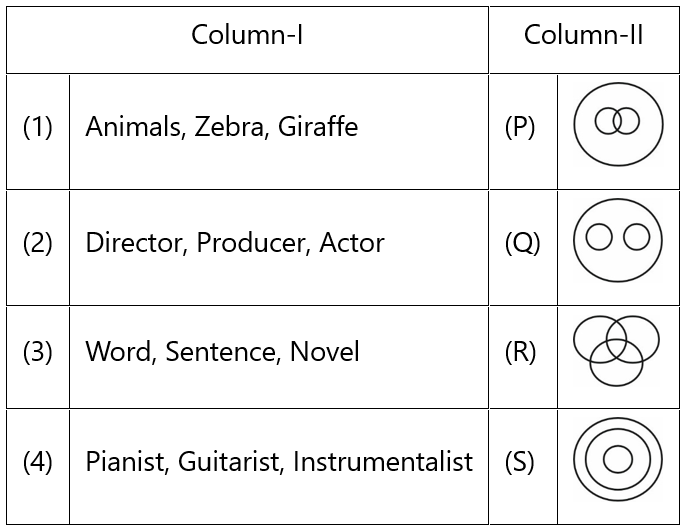This screenshot has height=530, width=685.
Task: Click the diagram with two overlapping inner circles
Action: click(x=618, y=126)
